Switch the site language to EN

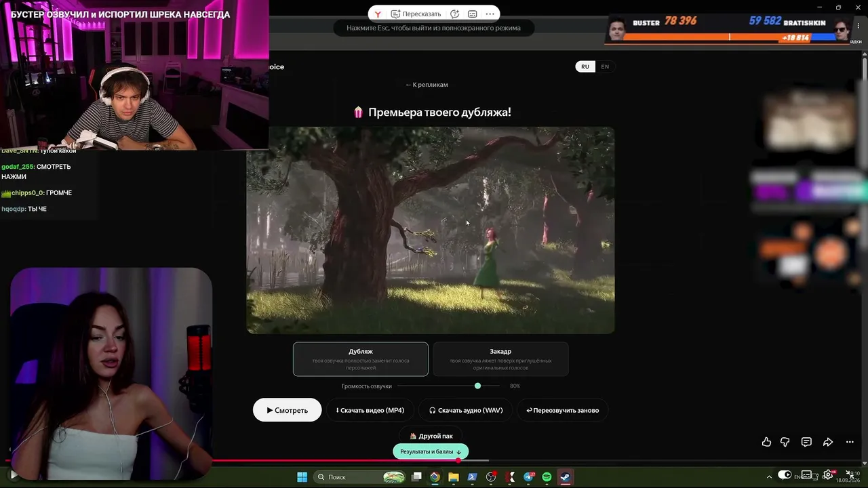click(605, 66)
